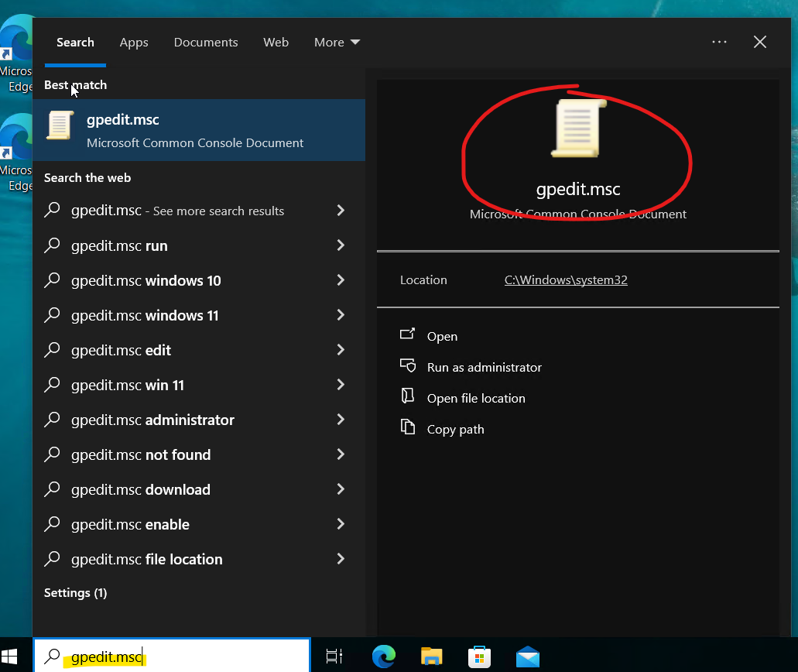Switch to the Documents tab
The image size is (798, 672).
pos(206,43)
